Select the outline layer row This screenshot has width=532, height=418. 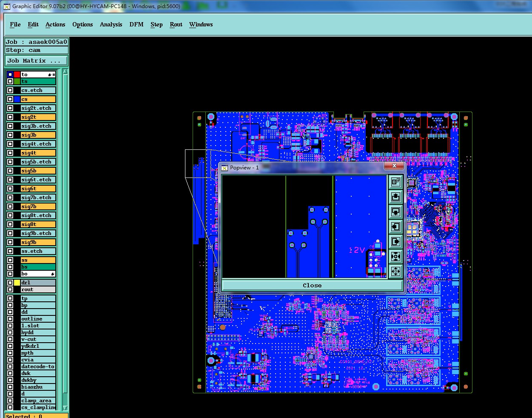click(x=38, y=319)
